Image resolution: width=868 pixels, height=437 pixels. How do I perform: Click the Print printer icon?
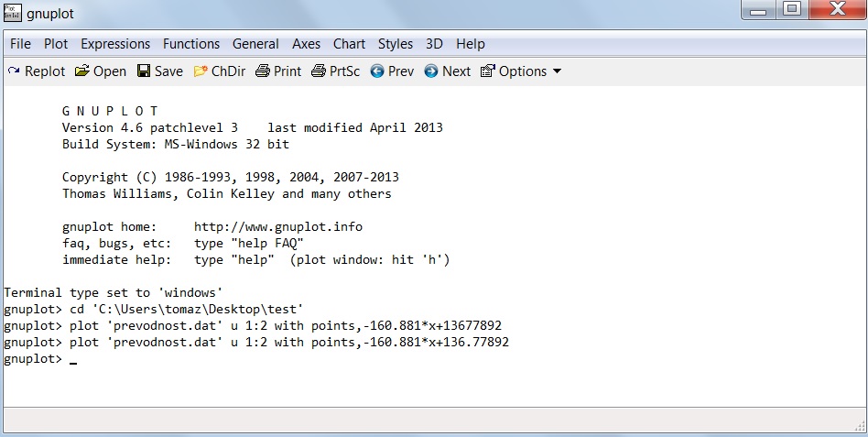(263, 71)
